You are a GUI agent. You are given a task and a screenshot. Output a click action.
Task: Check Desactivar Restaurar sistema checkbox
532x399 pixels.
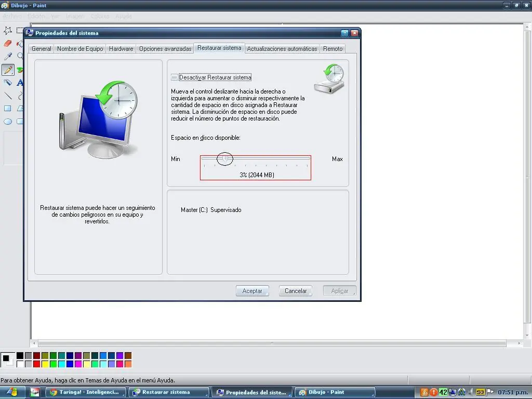pos(175,77)
